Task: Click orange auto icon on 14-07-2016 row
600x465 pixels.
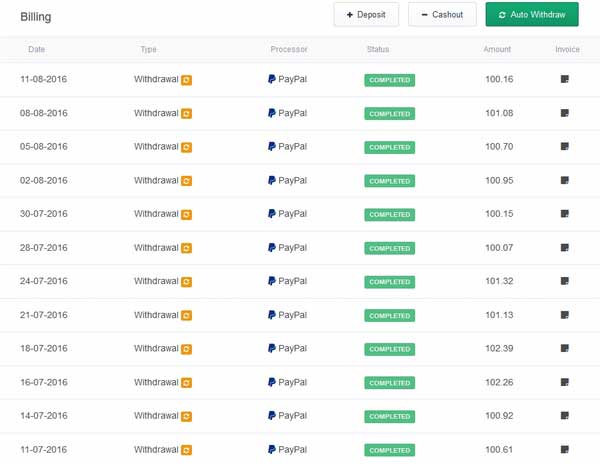Action: point(186,417)
